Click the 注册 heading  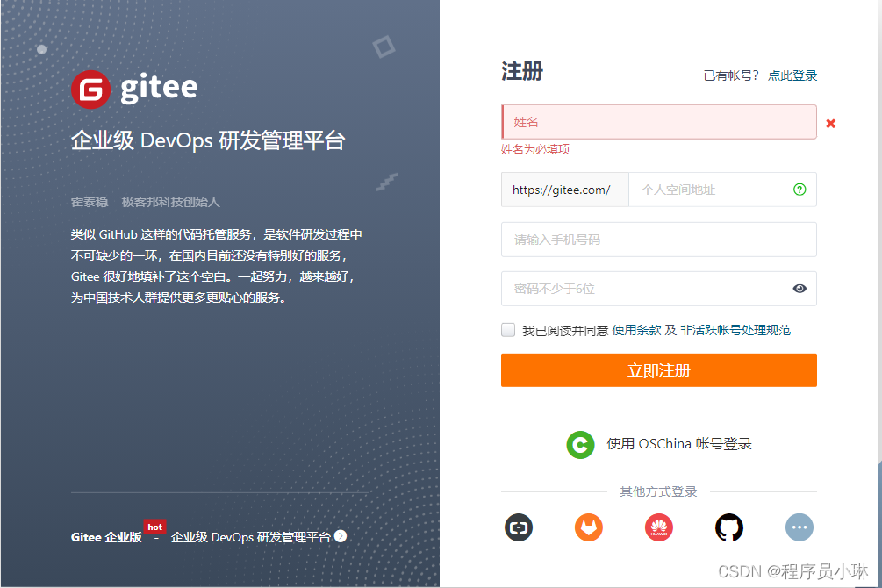point(522,71)
